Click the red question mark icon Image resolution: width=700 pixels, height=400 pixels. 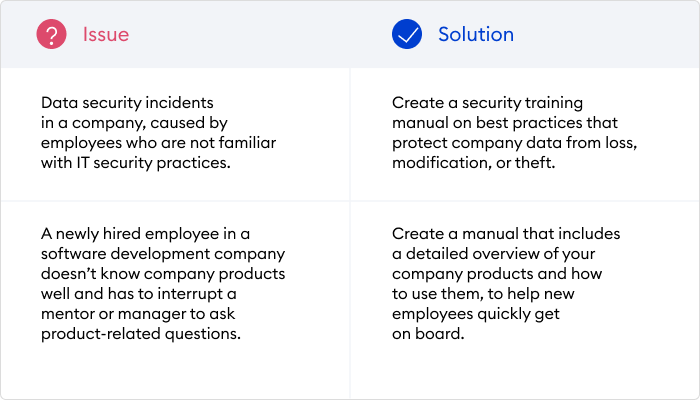(x=51, y=35)
